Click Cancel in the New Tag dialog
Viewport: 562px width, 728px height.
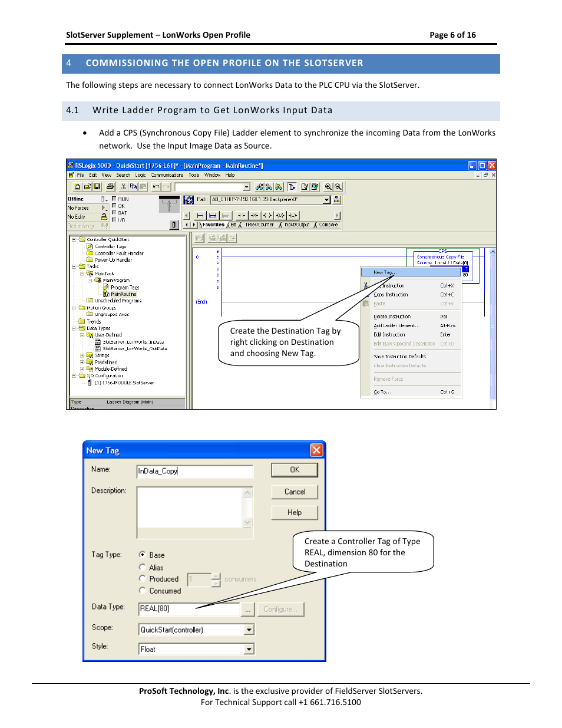coord(295,492)
